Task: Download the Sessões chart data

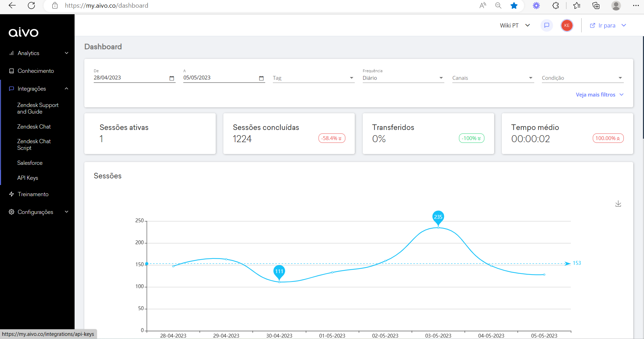Action: (x=618, y=203)
